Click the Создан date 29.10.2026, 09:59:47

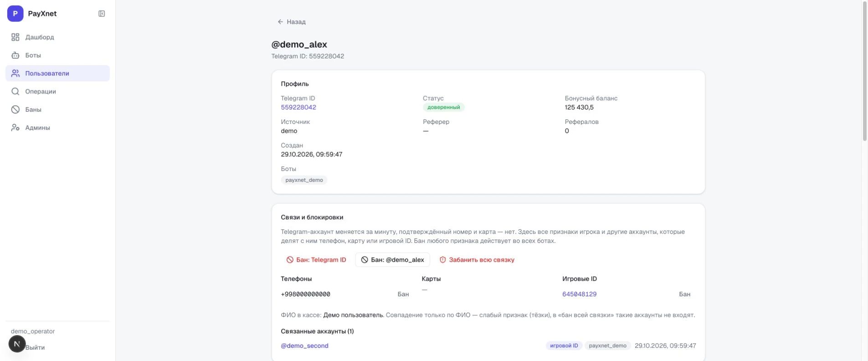(x=312, y=155)
